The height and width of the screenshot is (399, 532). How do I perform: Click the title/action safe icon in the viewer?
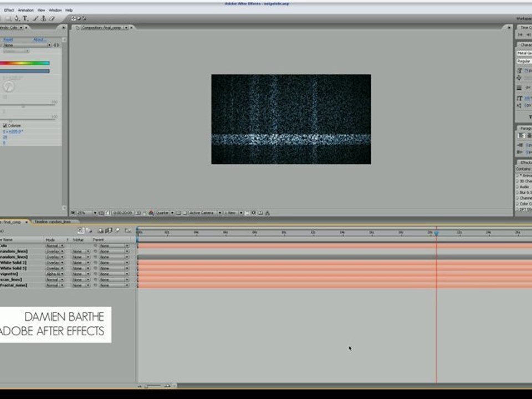click(101, 213)
